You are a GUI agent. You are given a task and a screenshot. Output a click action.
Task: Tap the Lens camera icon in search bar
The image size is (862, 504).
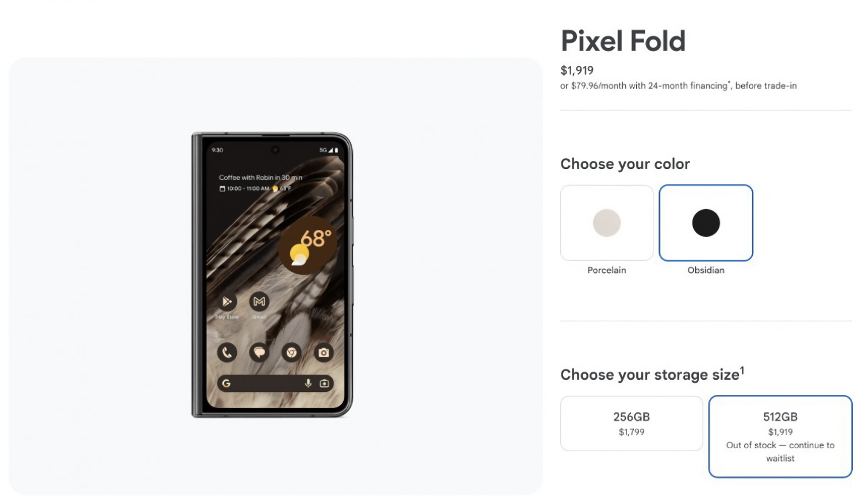[325, 383]
